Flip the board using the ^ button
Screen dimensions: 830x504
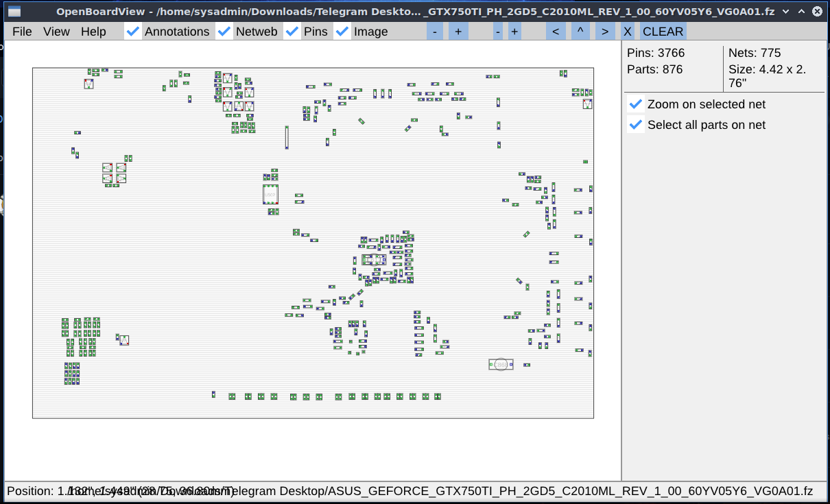click(x=580, y=31)
